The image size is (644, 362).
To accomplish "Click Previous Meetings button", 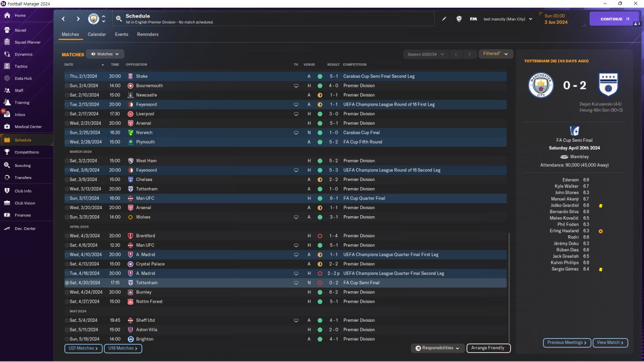I will 567,343.
